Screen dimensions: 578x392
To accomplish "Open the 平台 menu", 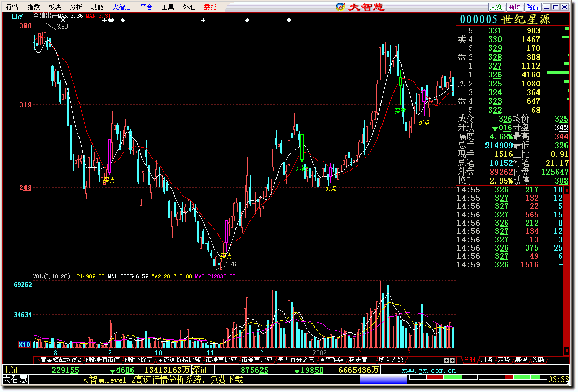I will [x=146, y=7].
